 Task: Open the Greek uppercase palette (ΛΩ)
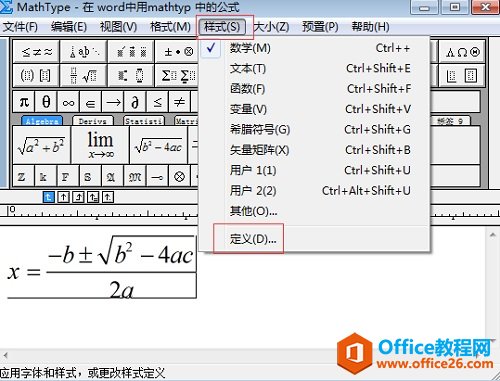[462, 52]
